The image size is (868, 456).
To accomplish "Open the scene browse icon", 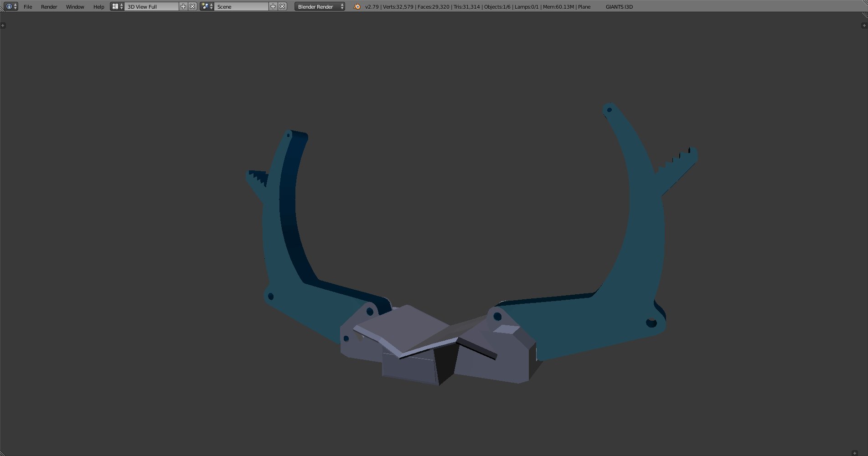I will [x=207, y=6].
